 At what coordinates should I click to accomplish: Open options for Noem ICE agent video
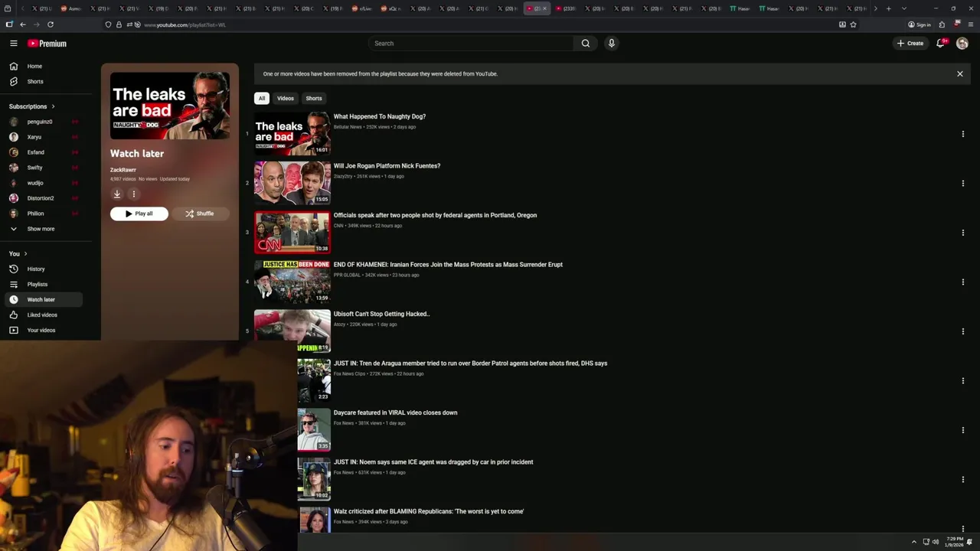[x=962, y=480]
